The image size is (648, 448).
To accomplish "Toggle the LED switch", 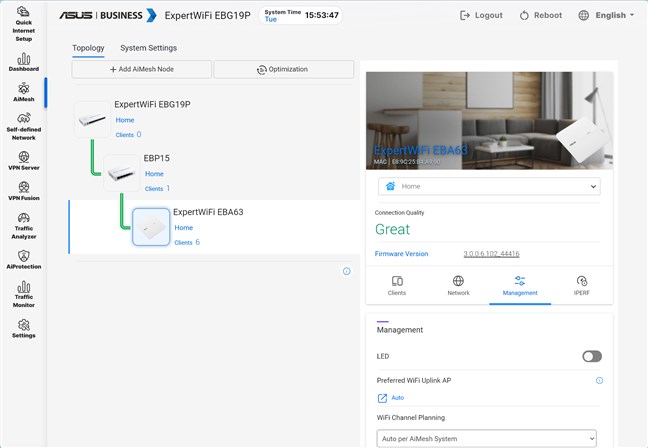I will (x=592, y=356).
